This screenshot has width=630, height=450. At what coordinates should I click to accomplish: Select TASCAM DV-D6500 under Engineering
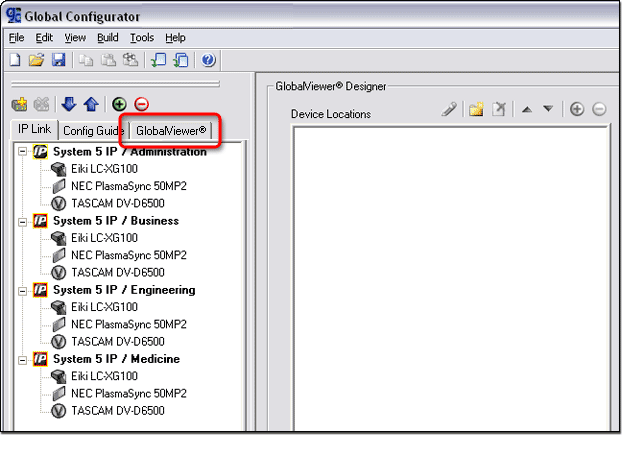coord(118,342)
